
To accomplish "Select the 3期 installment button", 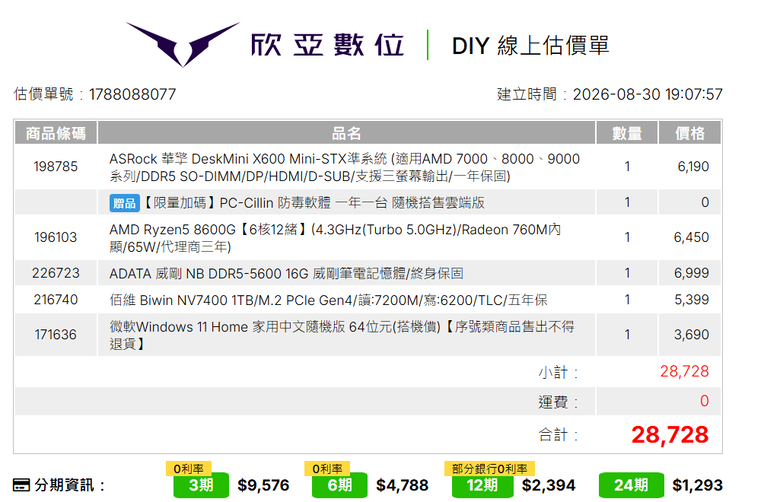I will coord(201,485).
